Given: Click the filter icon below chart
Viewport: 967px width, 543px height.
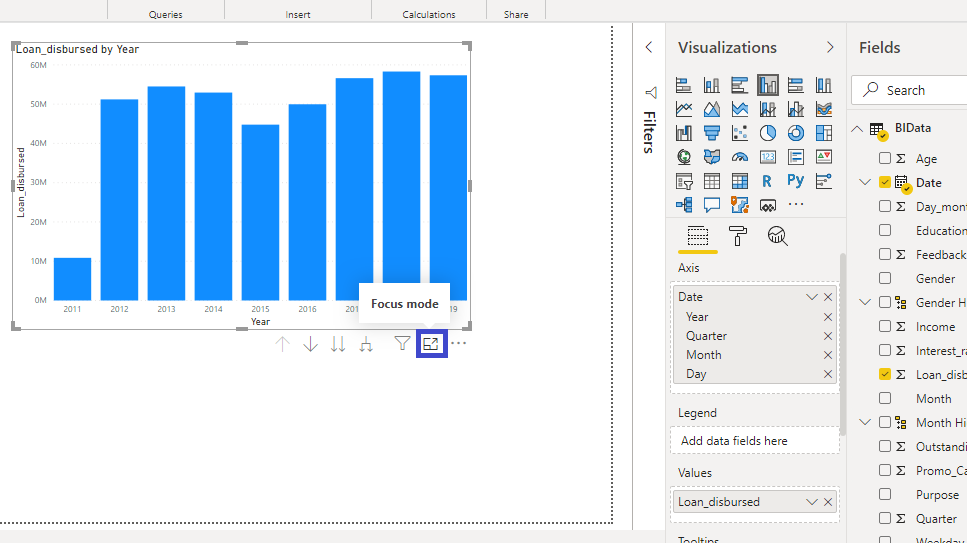Looking at the screenshot, I should pyautogui.click(x=402, y=343).
